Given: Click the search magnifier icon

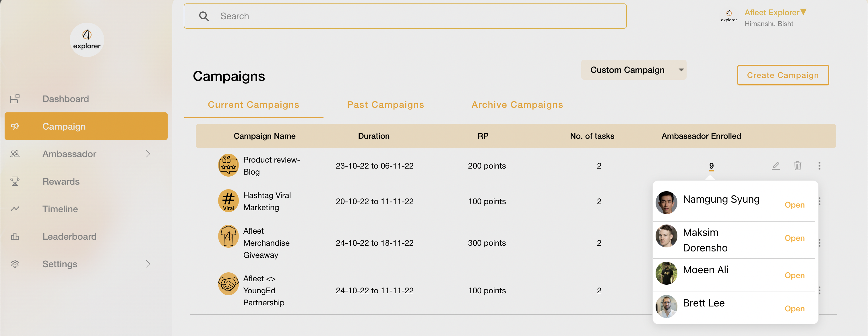Looking at the screenshot, I should [204, 16].
